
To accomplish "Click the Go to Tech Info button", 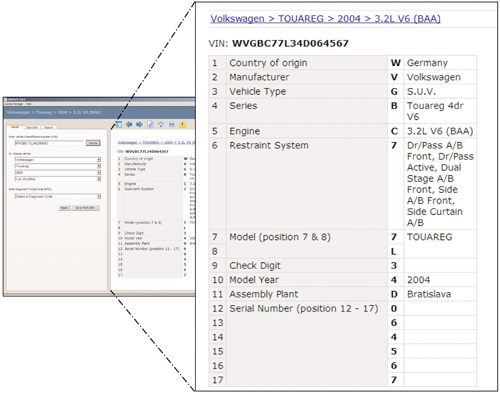I will pos(85,208).
